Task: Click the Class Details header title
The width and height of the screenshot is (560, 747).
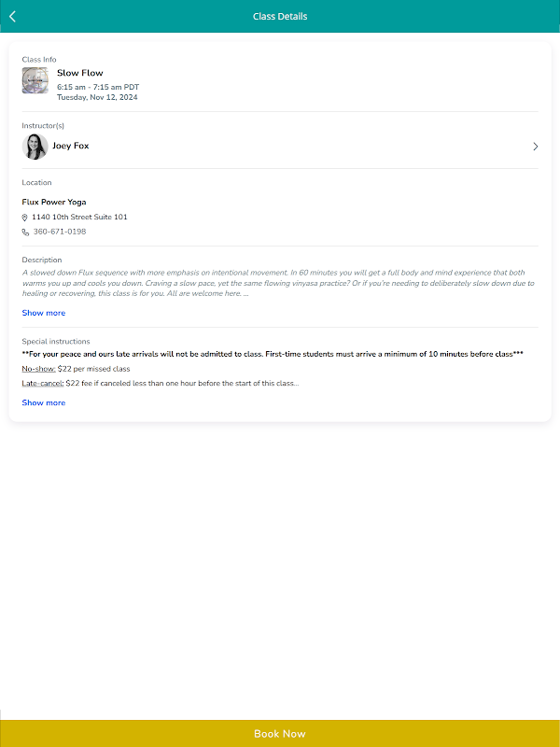Action: coord(280,16)
